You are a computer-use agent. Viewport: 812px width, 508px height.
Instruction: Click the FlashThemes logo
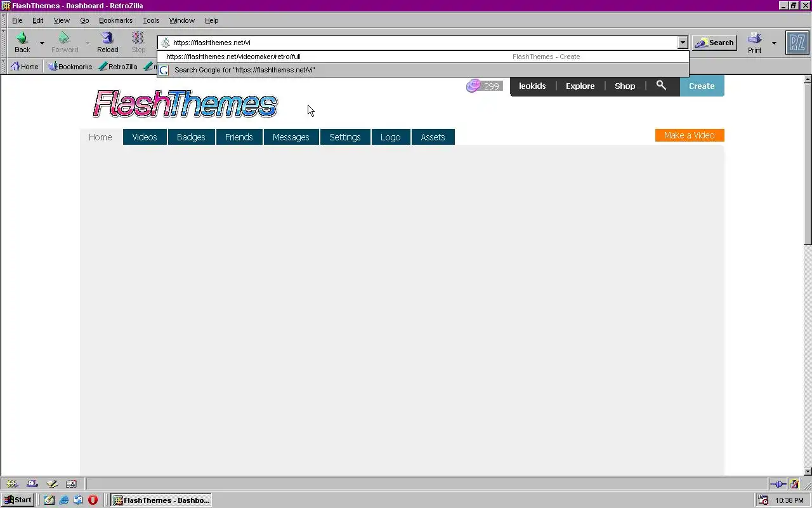click(185, 104)
